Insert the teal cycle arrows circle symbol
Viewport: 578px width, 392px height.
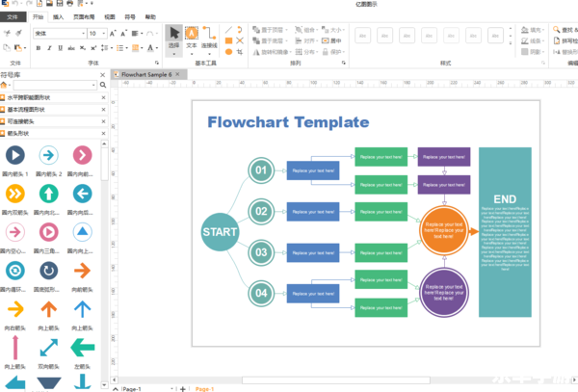[15, 271]
